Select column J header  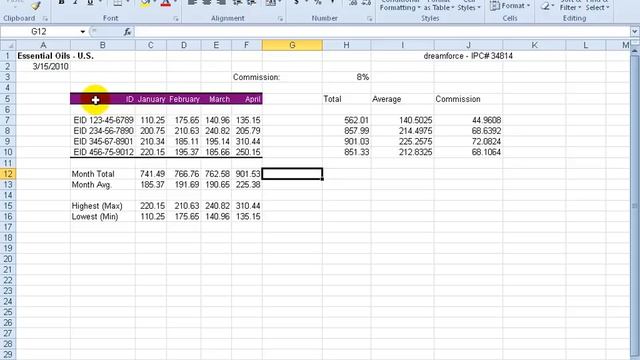(x=468, y=45)
